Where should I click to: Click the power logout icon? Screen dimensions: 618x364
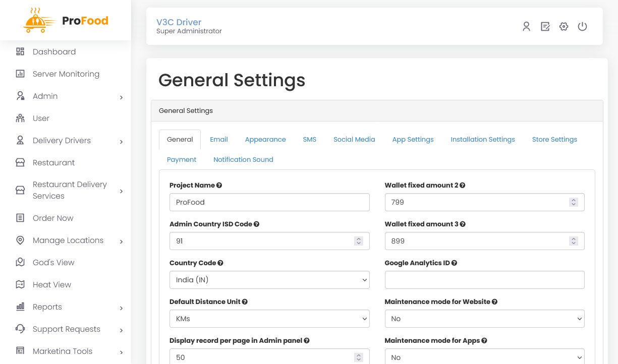point(582,27)
